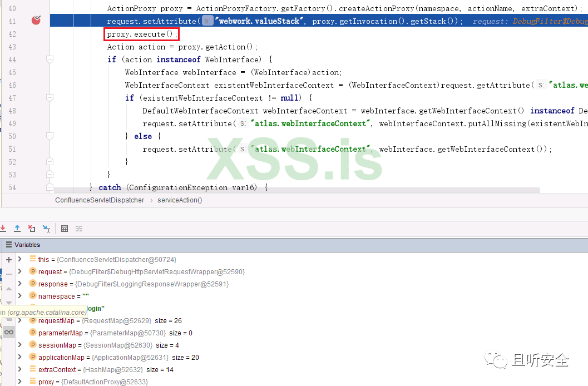Click the Step Out blue up-arrow icon
This screenshot has height=386, width=588.
click(x=17, y=228)
